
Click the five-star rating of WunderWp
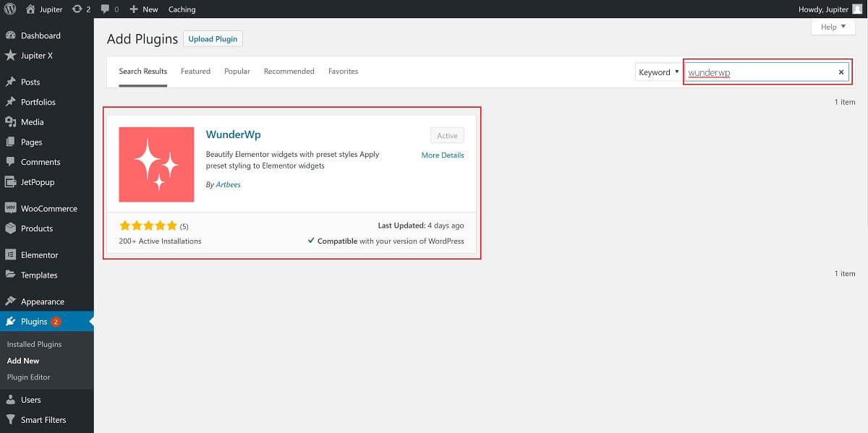(x=148, y=226)
